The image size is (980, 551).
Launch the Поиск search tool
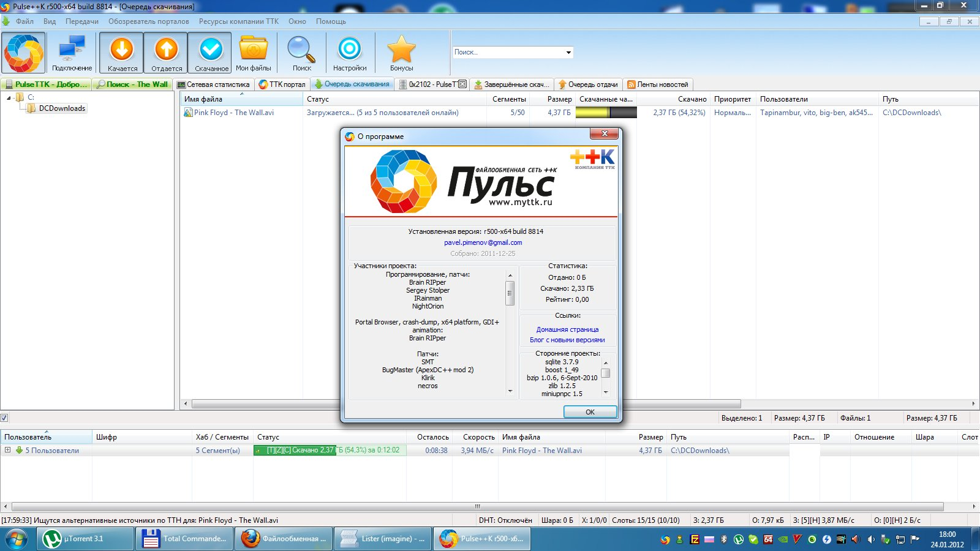302,53
